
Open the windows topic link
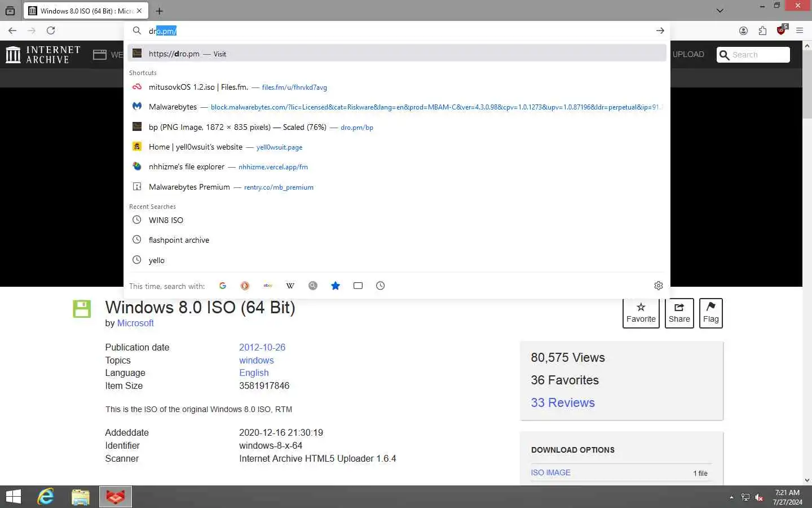tap(257, 360)
